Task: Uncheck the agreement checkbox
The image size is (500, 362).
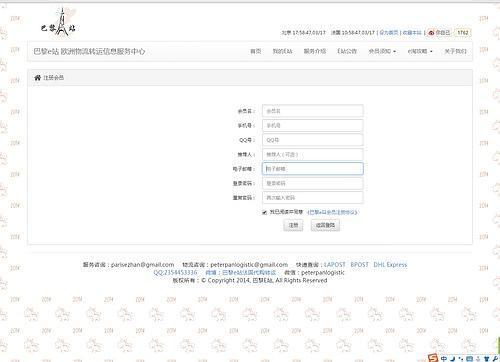Action: 264,212
